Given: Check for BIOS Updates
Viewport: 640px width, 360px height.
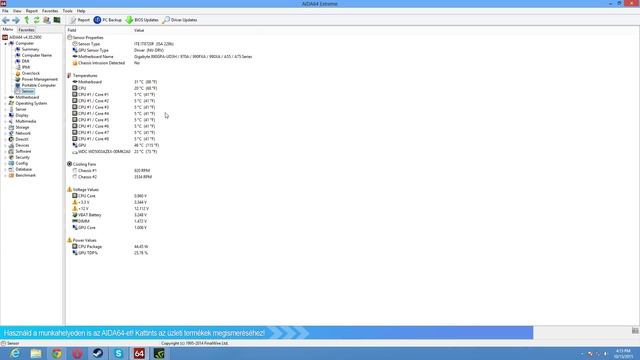Looking at the screenshot, I should (142, 20).
